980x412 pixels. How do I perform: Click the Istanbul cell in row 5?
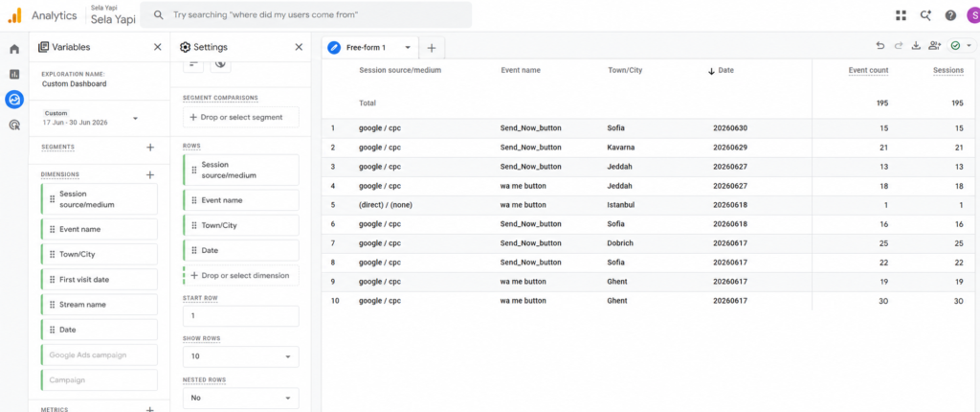click(620, 205)
